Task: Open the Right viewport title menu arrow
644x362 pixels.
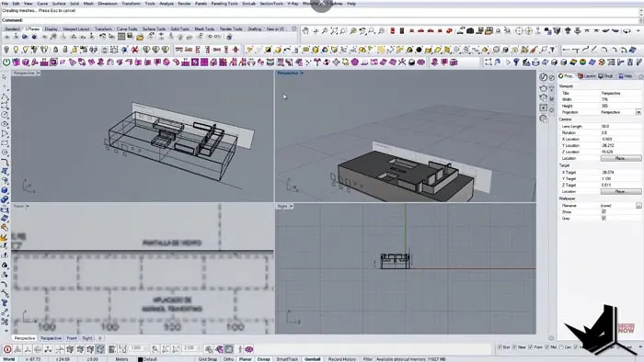Action: point(292,206)
